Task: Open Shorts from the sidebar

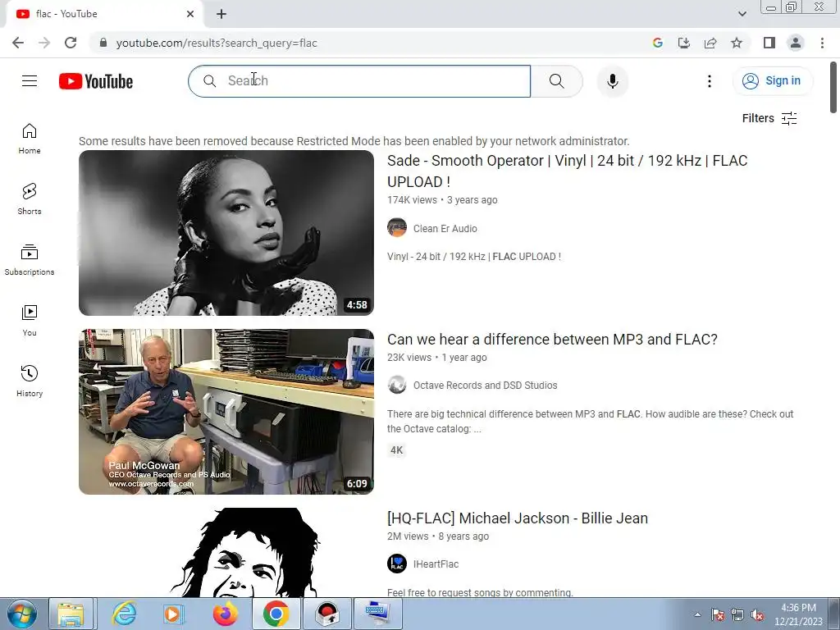Action: click(30, 199)
